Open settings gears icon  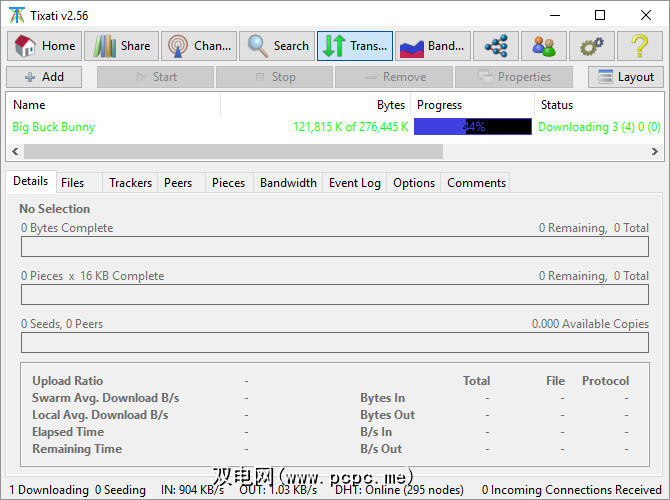click(x=592, y=46)
